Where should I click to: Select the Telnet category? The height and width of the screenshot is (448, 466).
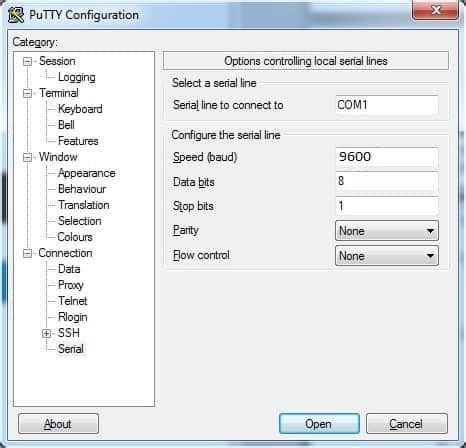click(x=72, y=301)
